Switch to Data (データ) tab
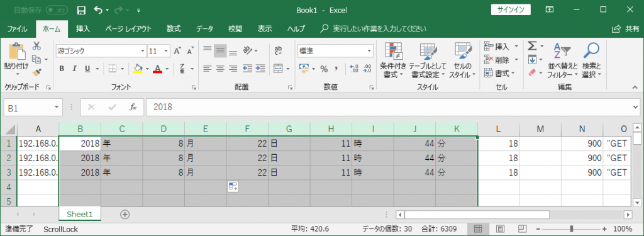Screen dimensions: 644x236 pos(204,29)
